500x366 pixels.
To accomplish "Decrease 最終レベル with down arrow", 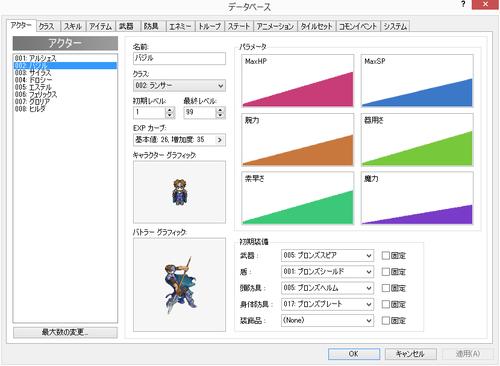I will point(220,116).
